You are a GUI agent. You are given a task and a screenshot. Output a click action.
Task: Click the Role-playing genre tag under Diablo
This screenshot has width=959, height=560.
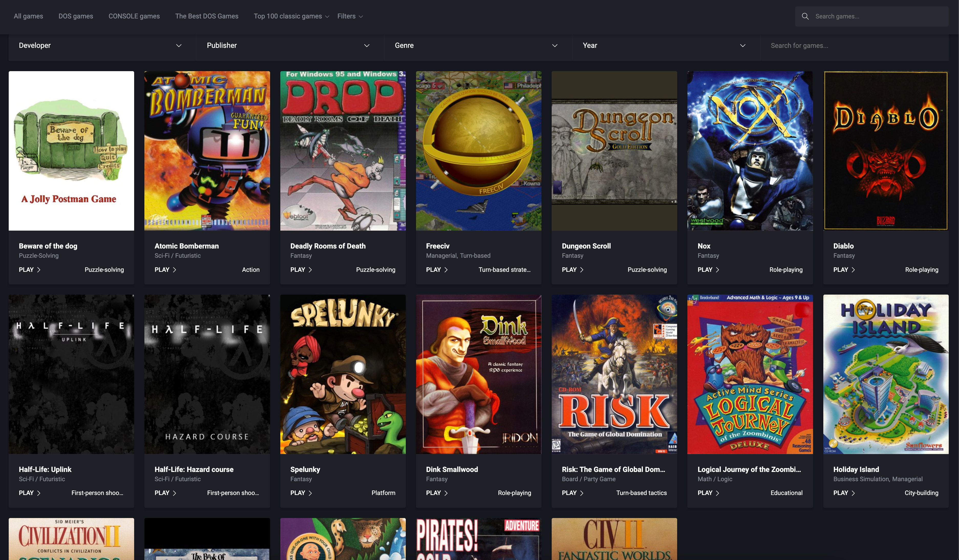(921, 269)
